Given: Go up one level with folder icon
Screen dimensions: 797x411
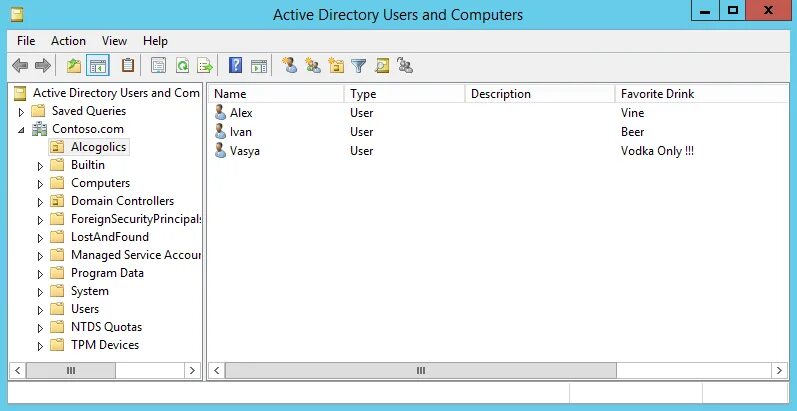Looking at the screenshot, I should click(74, 66).
